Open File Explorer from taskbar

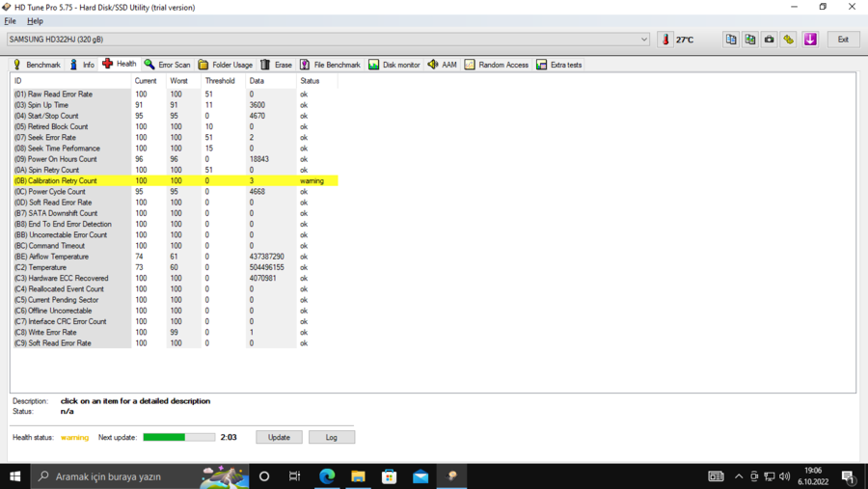coord(358,476)
